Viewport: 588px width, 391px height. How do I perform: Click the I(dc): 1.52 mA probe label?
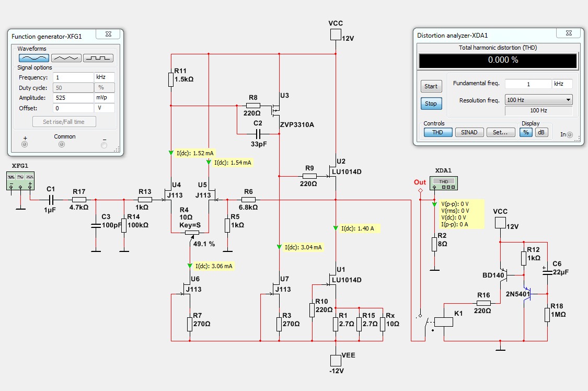195,153
